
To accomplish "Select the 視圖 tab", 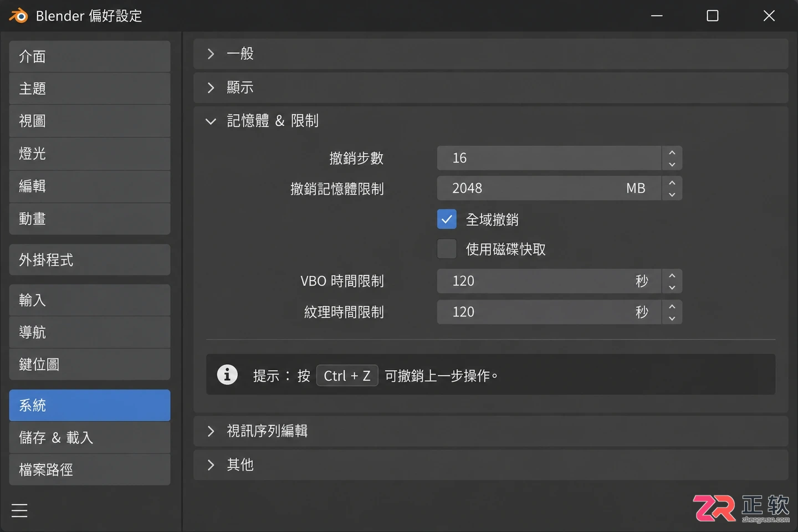I will (90, 121).
